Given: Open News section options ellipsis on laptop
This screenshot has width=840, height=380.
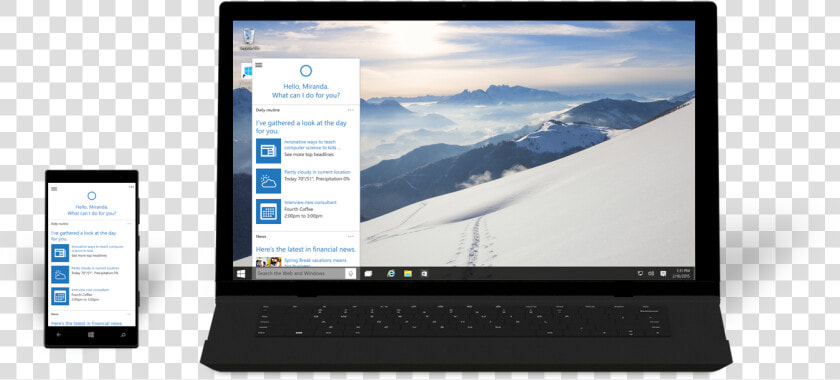Looking at the screenshot, I should coord(350,236).
